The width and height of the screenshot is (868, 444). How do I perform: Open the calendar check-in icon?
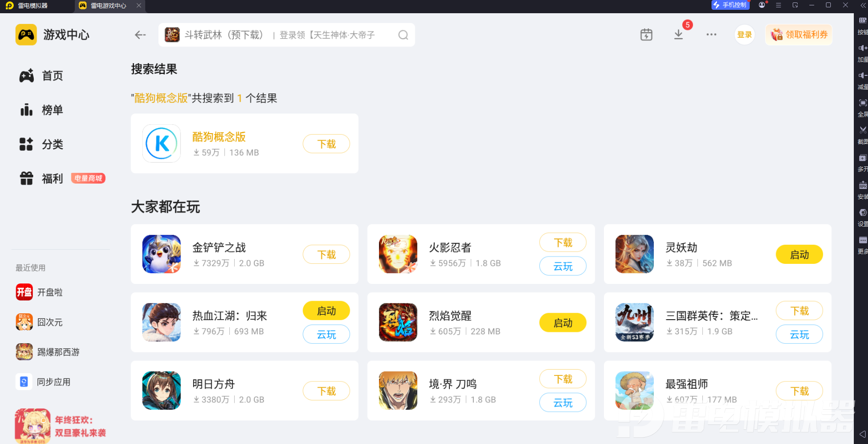point(646,35)
